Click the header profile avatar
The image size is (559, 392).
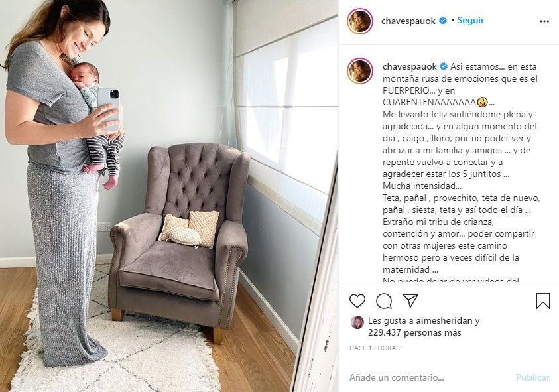click(360, 21)
